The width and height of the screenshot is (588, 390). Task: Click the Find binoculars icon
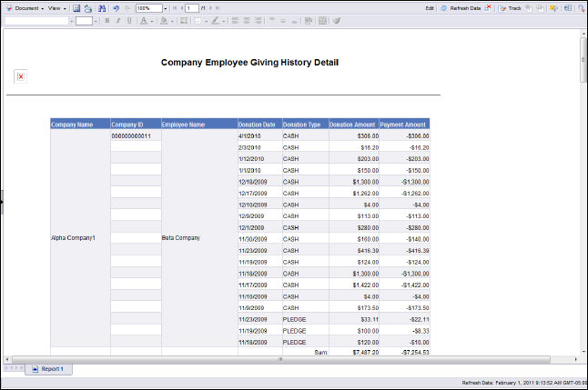tap(102, 7)
